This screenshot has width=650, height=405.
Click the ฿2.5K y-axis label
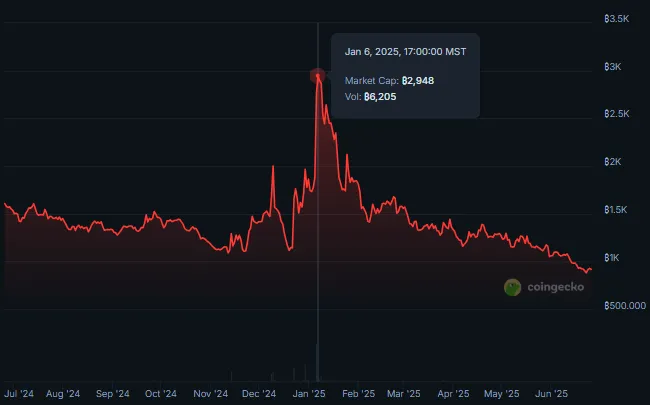point(617,114)
